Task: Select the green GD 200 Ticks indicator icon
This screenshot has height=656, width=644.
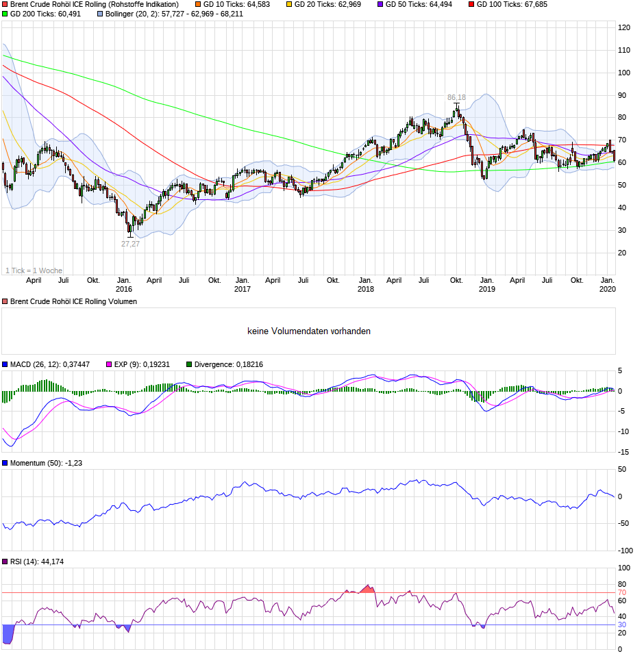Action: tap(5, 12)
